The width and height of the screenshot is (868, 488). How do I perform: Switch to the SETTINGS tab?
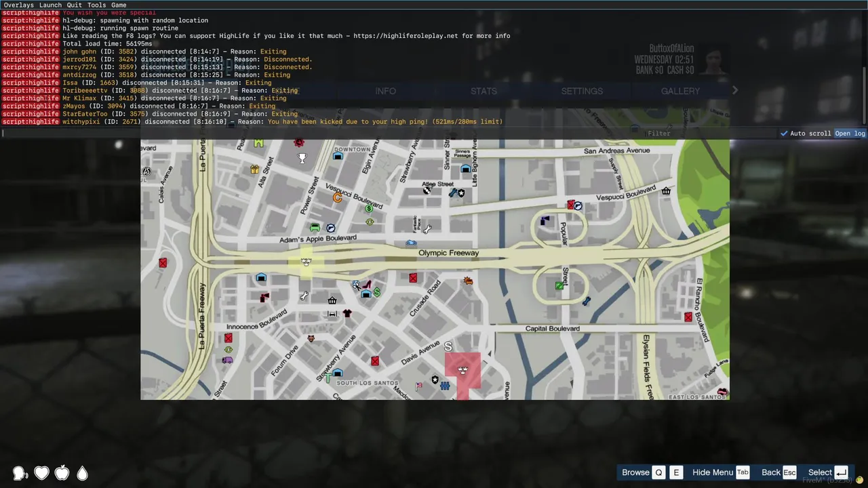tap(582, 91)
